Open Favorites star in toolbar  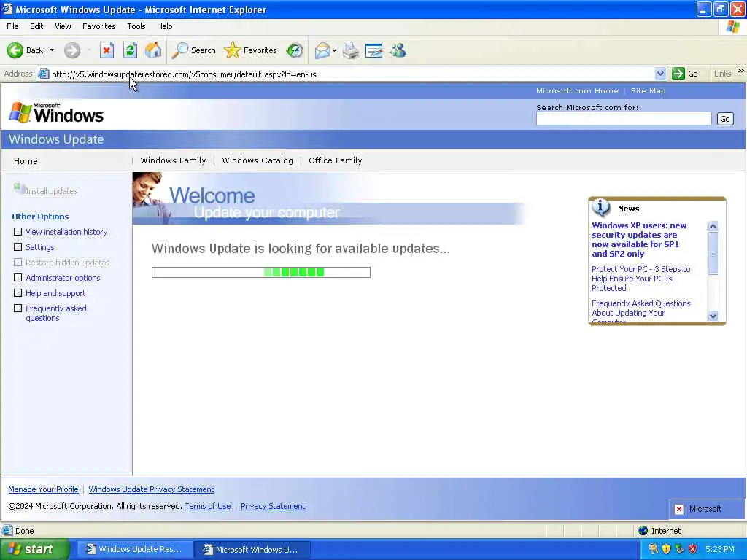coord(232,50)
